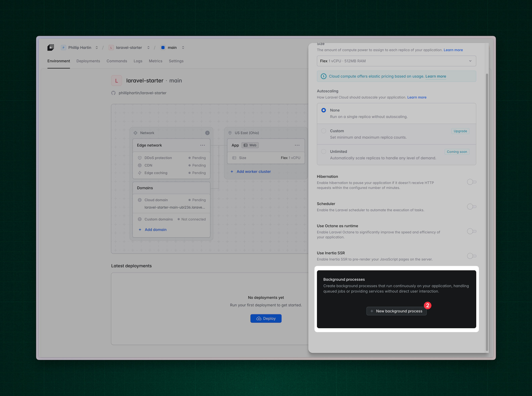Click the Cloud domain globe icon
The image size is (532, 396).
[140, 200]
